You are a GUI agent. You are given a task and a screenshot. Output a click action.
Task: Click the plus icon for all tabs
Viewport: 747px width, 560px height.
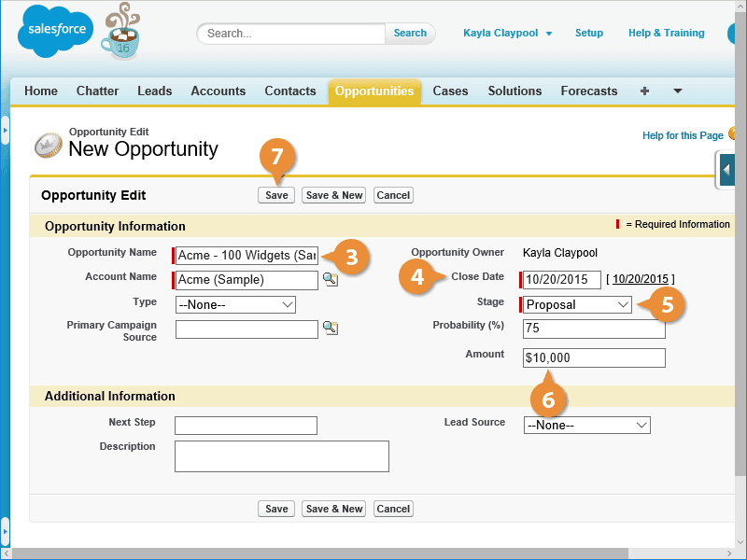(644, 91)
